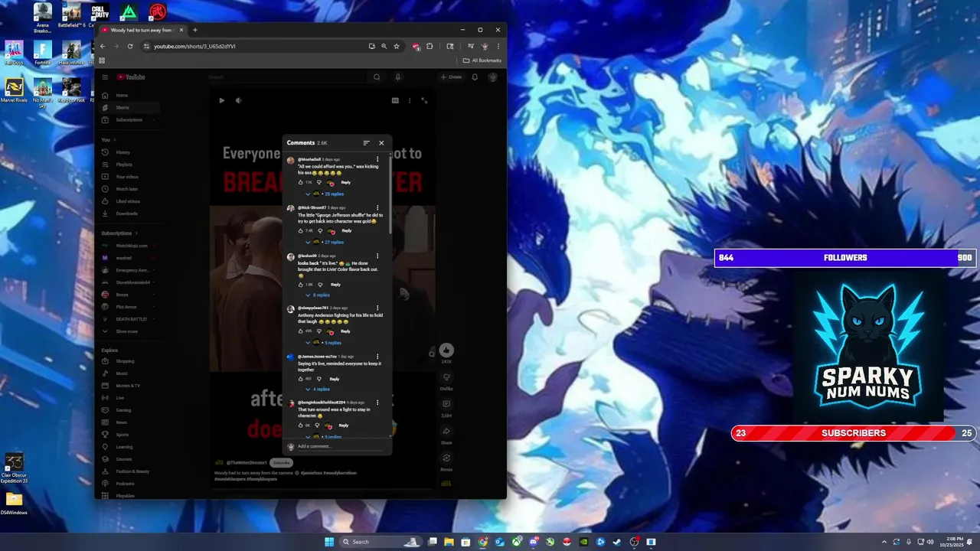Image resolution: width=980 pixels, height=551 pixels.
Task: Close the Comments panel
Action: click(381, 143)
